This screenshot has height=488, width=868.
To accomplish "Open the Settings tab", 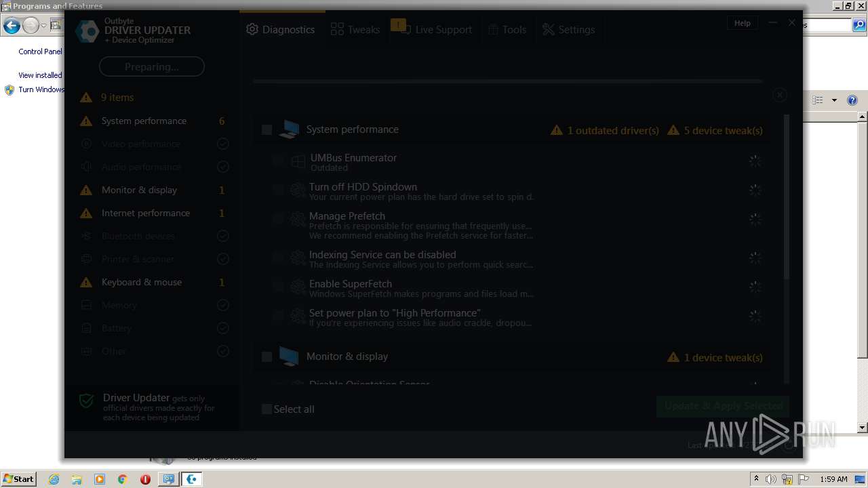I will coord(568,30).
